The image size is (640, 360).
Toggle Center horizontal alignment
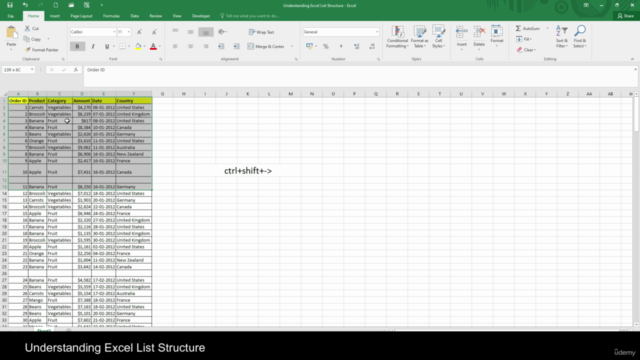(x=191, y=47)
